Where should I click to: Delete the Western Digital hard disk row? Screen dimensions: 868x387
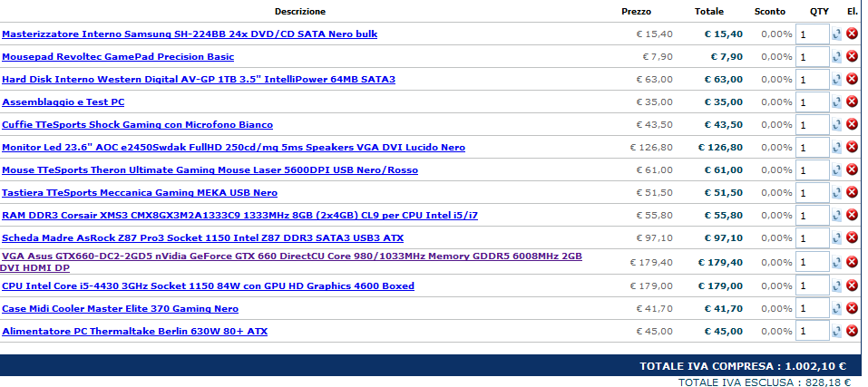click(852, 79)
